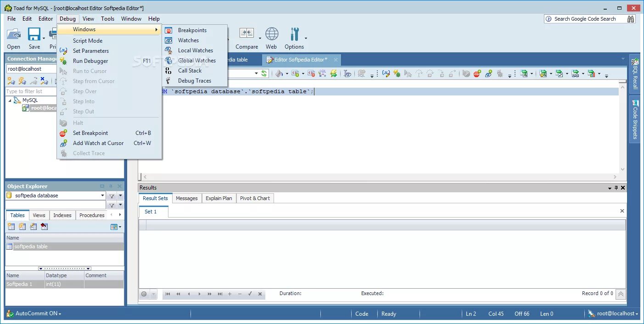The width and height of the screenshot is (644, 324).
Task: Click the first filter funnel button in Object Explorer
Action: (112, 196)
